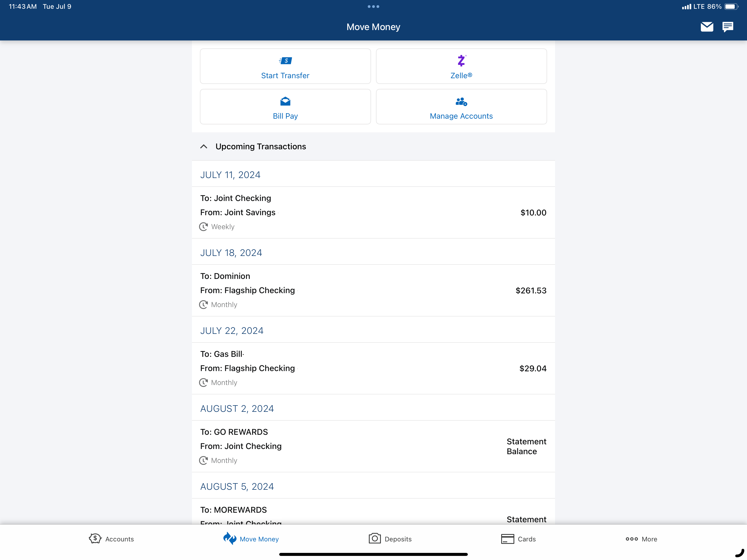Tap the three-dot multitasking indicator at top

[x=373, y=6]
